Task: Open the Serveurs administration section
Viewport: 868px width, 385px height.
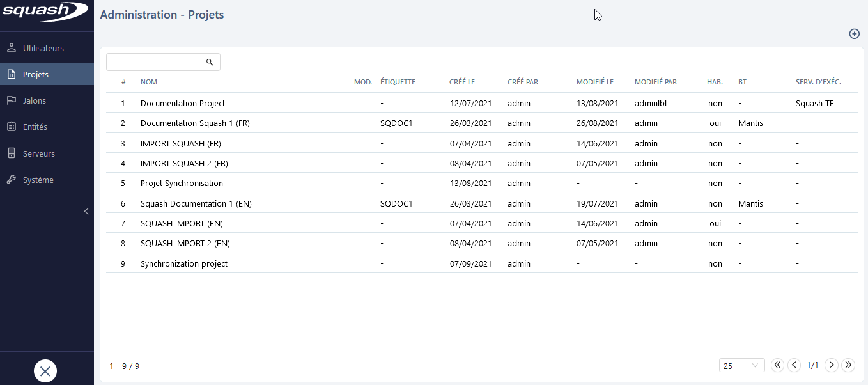Action: [38, 153]
